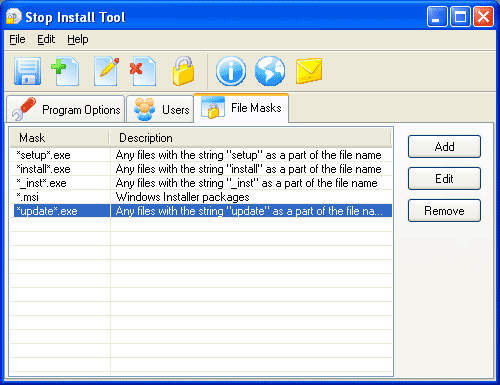Minimize the Stop Install Tool window
The image size is (500, 385).
(x=437, y=16)
